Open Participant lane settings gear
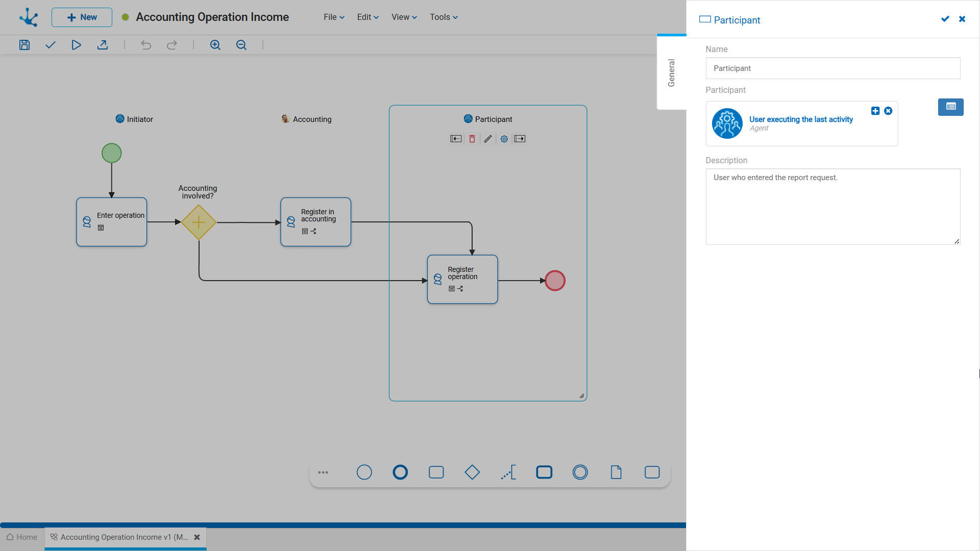This screenshot has height=551, width=980. pyautogui.click(x=504, y=139)
